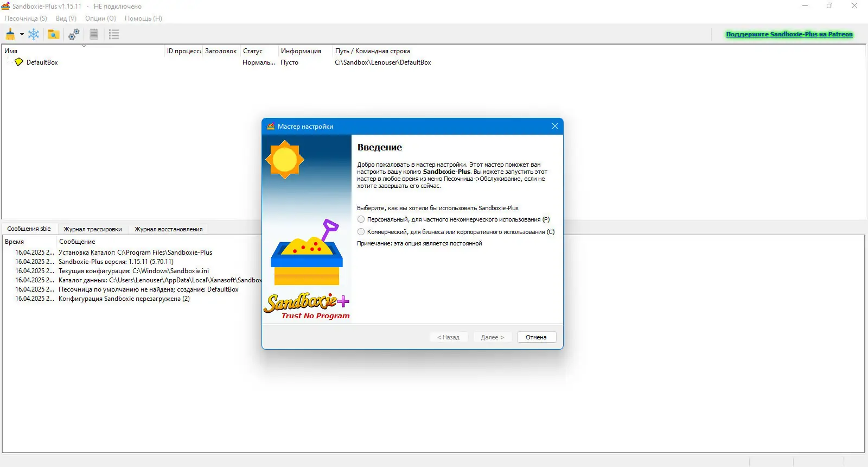Click the Пусто information cell of DefaultBox
The width and height of the screenshot is (868, 467).
coord(289,62)
